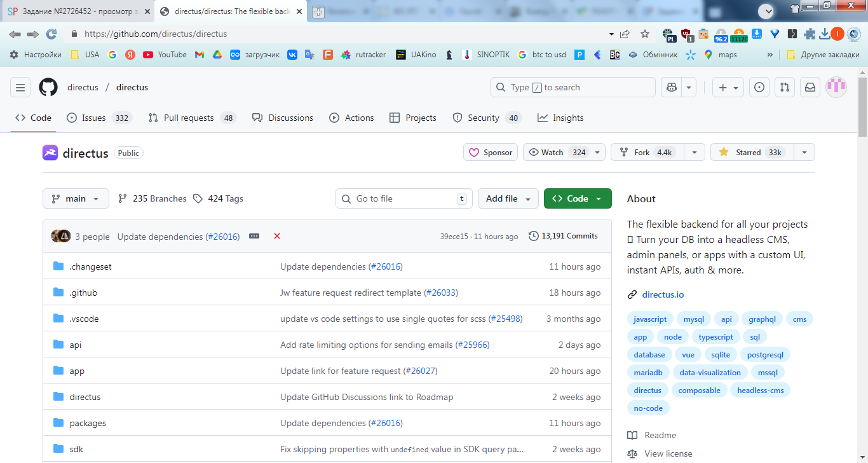Open the Projects tab

pyautogui.click(x=413, y=118)
